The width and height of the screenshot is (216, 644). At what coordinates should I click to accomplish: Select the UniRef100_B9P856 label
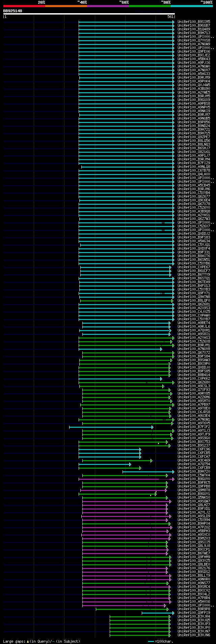tap(194, 122)
